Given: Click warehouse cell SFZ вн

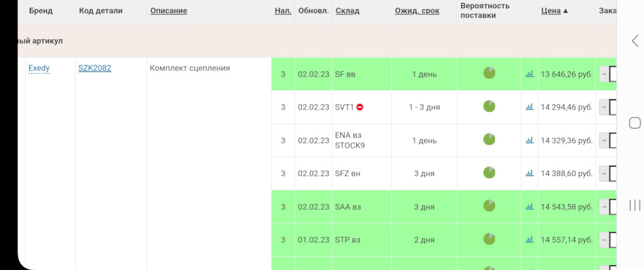Looking at the screenshot, I should 362,174.
